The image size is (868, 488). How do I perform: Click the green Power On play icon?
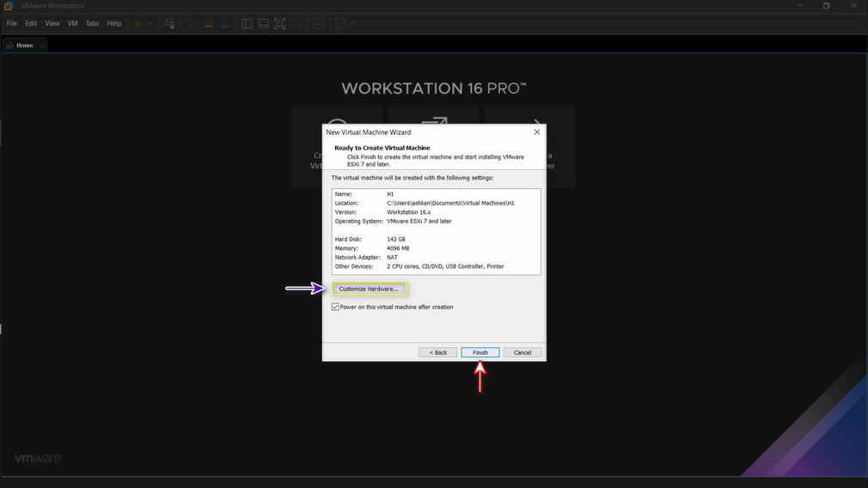[138, 24]
